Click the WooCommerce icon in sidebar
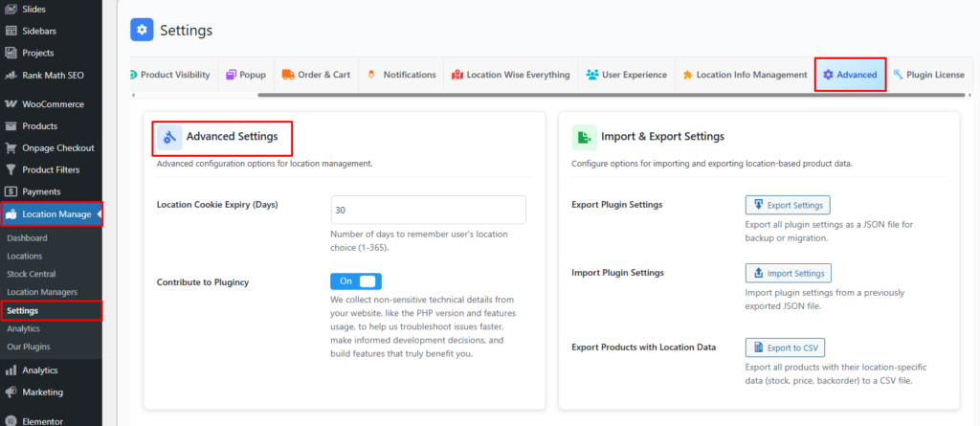Image resolution: width=980 pixels, height=426 pixels. coord(11,104)
